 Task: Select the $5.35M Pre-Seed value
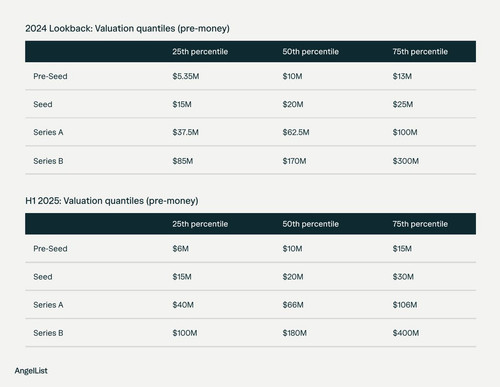(186, 76)
